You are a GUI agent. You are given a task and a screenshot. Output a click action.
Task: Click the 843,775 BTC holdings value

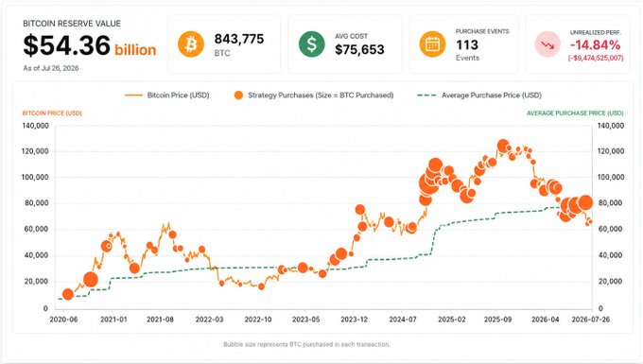pyautogui.click(x=239, y=39)
